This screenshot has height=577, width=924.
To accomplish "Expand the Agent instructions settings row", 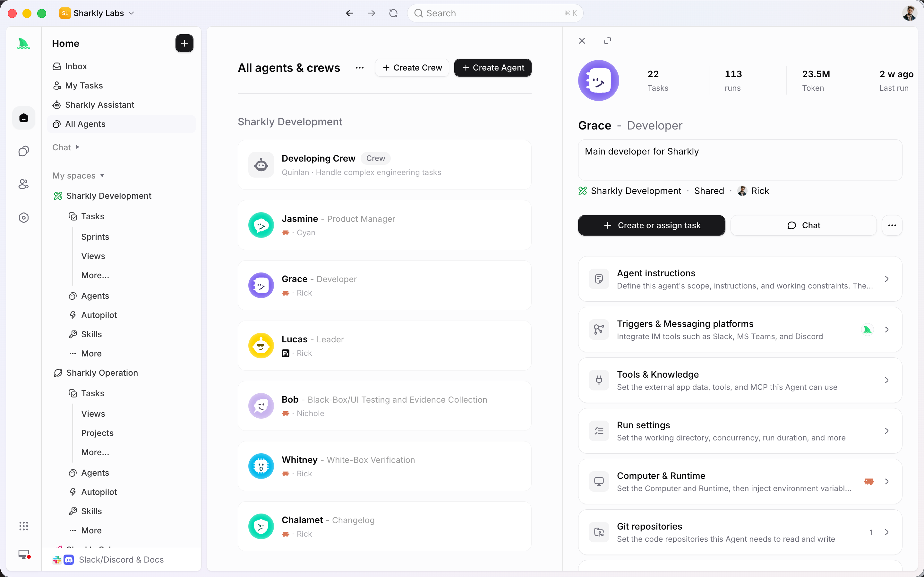I will (x=740, y=279).
